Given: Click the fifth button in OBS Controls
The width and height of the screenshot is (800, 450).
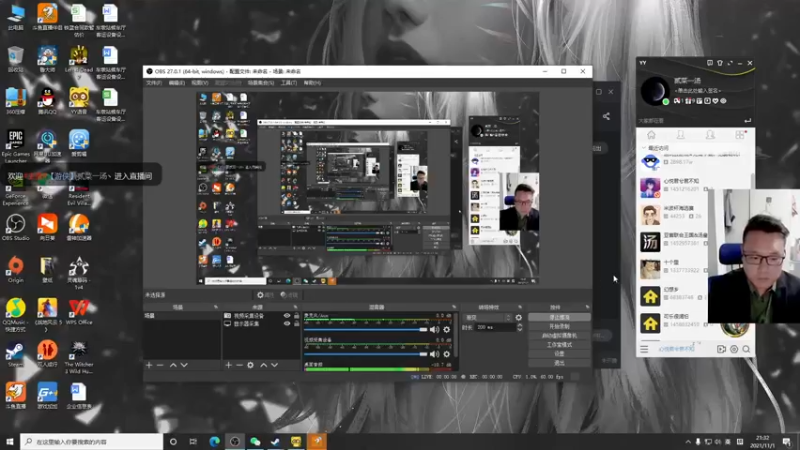Looking at the screenshot, I should (x=559, y=354).
